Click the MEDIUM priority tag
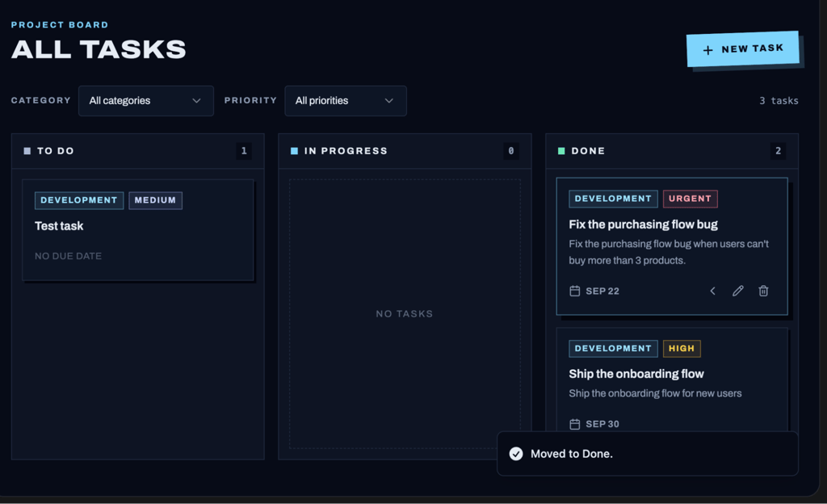Viewport: 827px width, 504px height. 155,200
